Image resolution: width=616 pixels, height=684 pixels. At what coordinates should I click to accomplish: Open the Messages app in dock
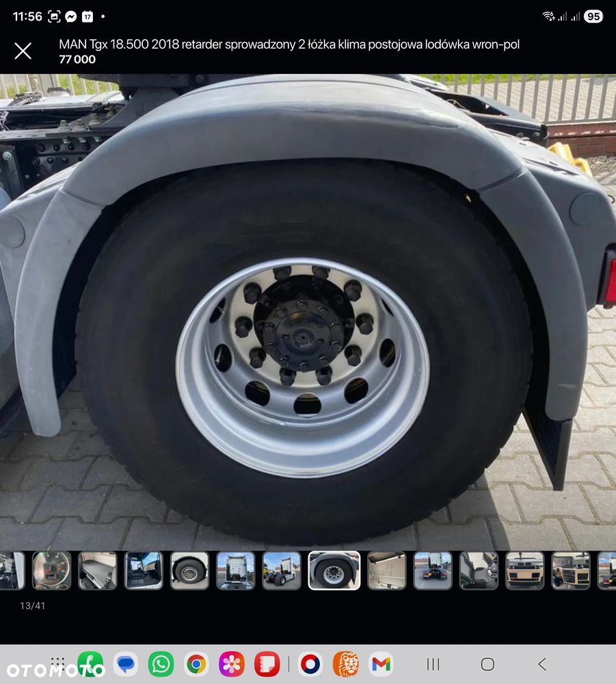point(126,664)
